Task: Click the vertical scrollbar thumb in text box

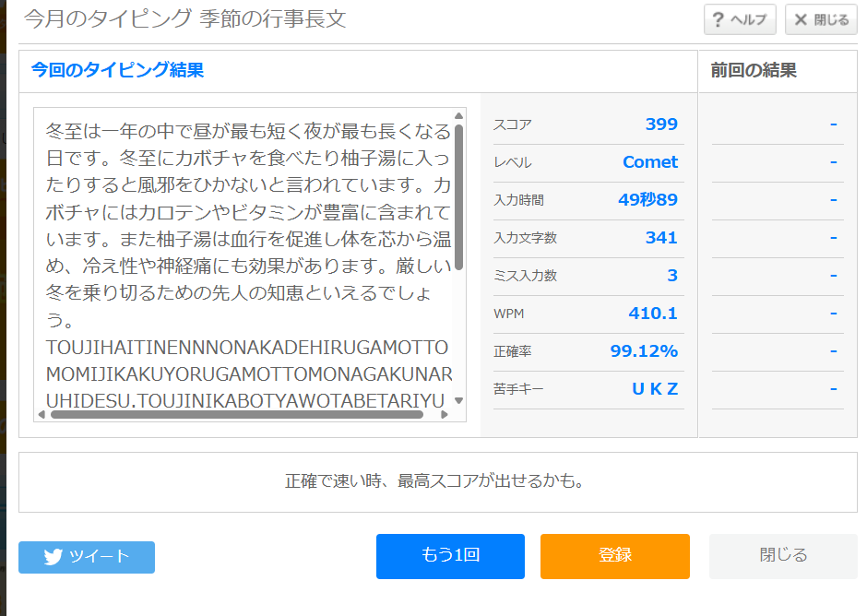Action: tap(459, 197)
